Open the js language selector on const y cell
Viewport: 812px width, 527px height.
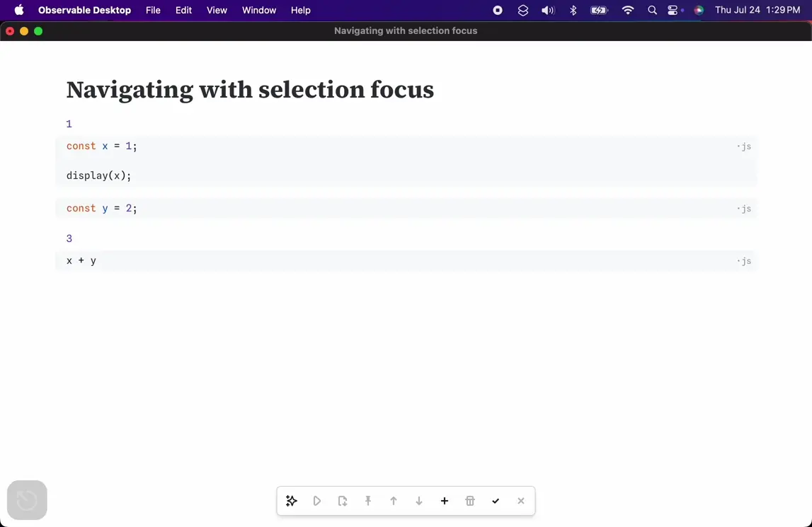[x=745, y=209]
